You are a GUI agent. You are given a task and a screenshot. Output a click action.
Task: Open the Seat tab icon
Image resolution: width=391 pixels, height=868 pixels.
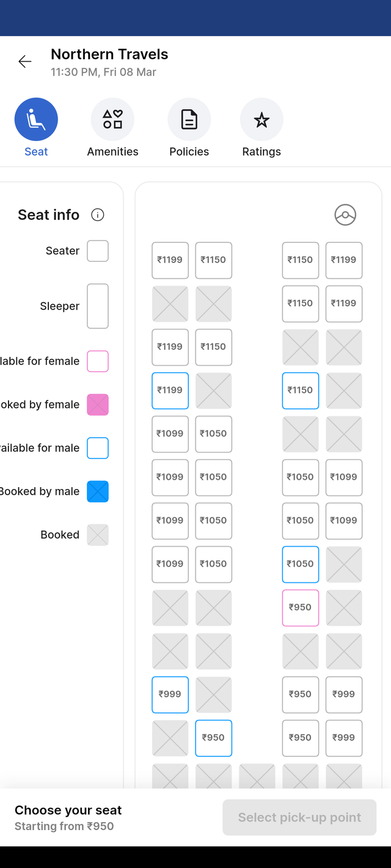36,120
